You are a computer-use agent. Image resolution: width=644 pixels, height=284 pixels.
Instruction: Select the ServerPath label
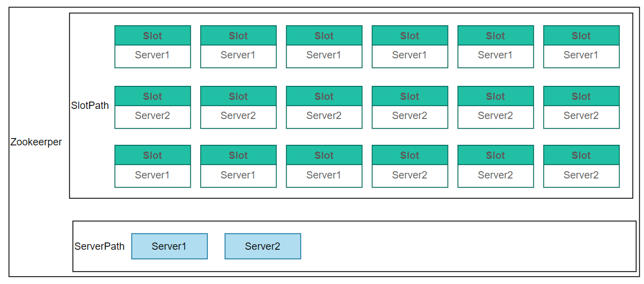click(99, 246)
